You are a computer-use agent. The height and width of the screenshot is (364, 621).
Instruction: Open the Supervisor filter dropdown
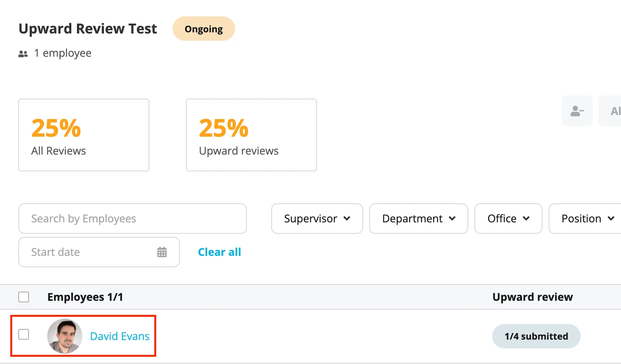317,219
